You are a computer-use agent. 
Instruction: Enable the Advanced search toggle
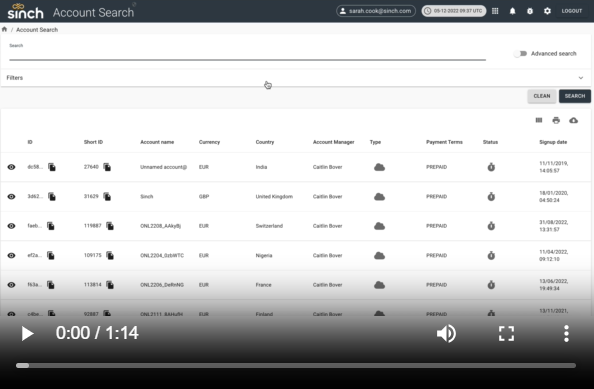pos(521,53)
